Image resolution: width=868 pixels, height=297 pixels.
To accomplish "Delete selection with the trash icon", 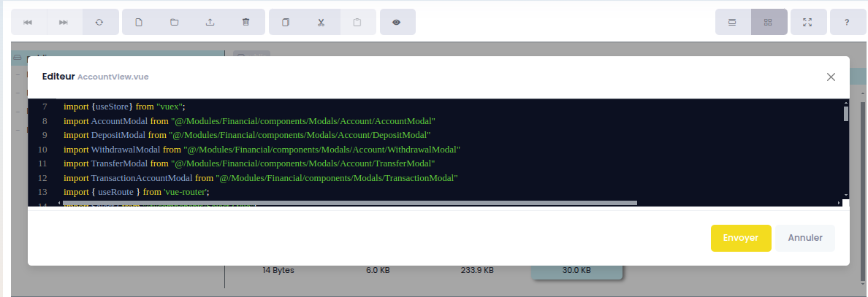I will 246,22.
